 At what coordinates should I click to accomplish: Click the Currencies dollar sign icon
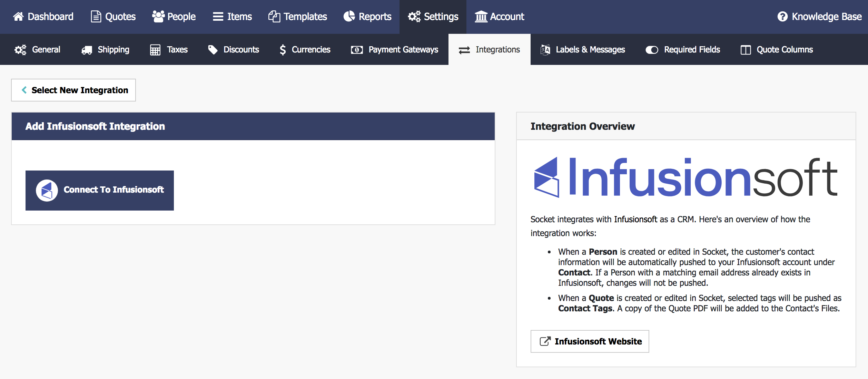point(283,50)
